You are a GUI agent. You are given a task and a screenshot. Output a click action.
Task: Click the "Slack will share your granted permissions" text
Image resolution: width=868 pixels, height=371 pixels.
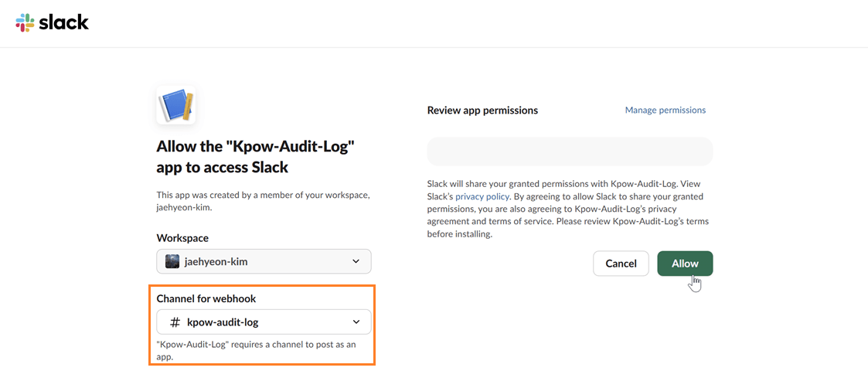pos(568,208)
